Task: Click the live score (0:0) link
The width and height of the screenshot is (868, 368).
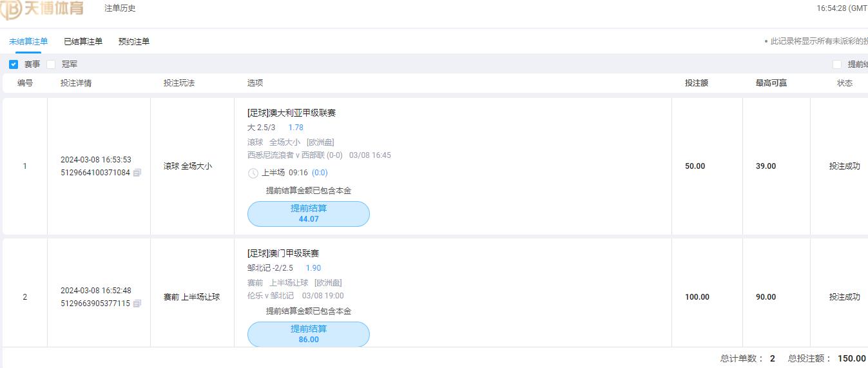Action: (x=320, y=173)
